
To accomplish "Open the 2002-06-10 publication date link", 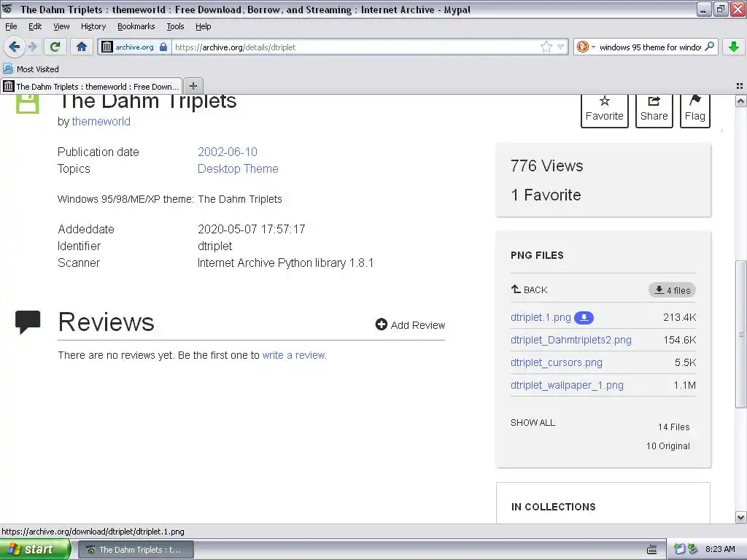I will tap(228, 152).
